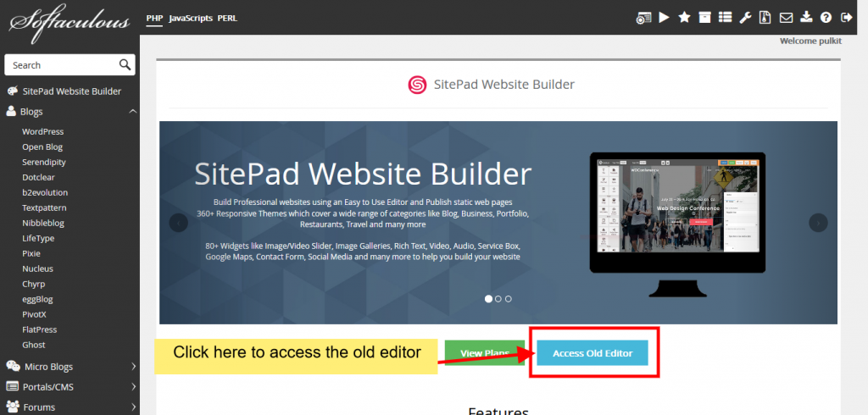Open Chyrp script link
The height and width of the screenshot is (415, 868).
point(34,284)
